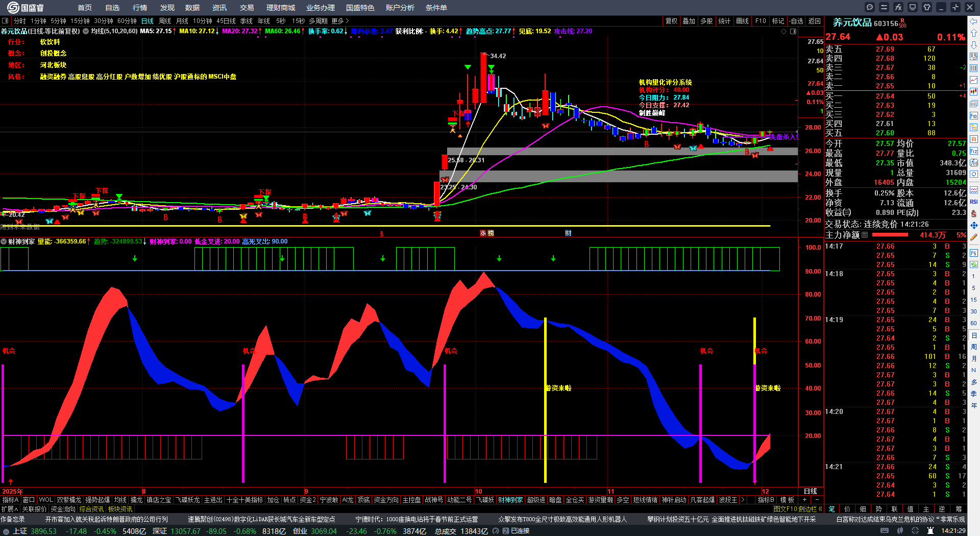The image size is (980, 536).
Task: Click the diamond icon at chart top right
Action: 784,31
